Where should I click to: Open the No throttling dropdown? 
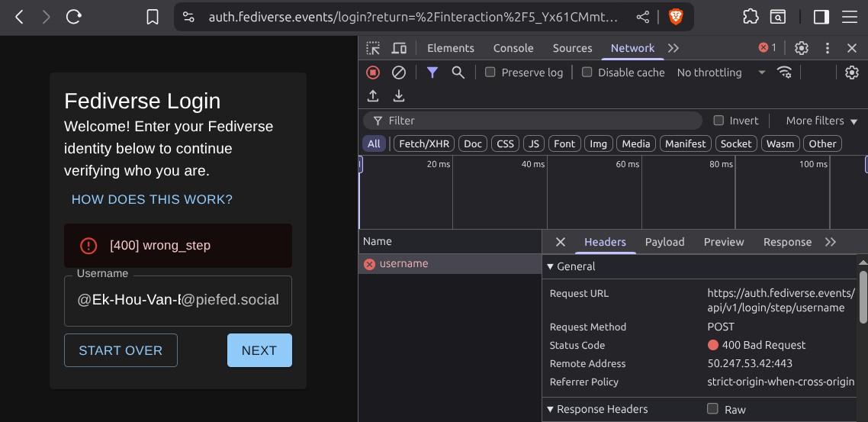pyautogui.click(x=721, y=72)
